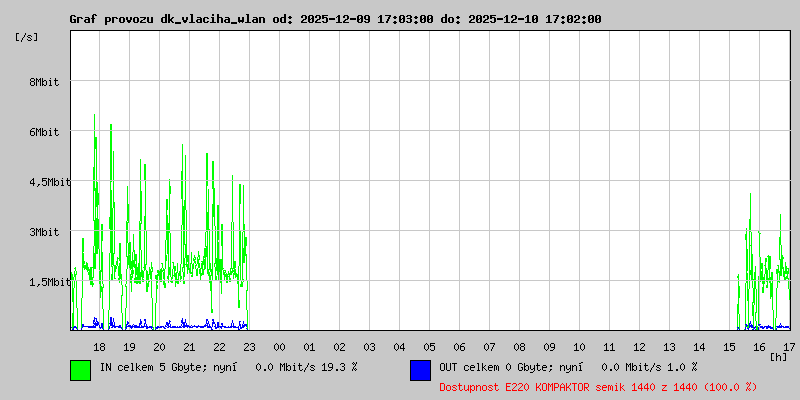800x400 pixels.
Task: Click hour label 13 on time axis
Action: tap(669, 347)
